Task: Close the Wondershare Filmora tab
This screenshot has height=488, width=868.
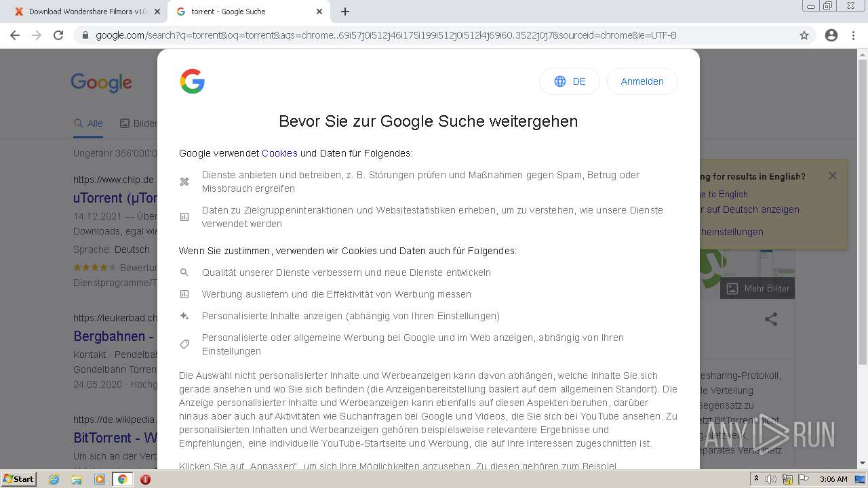Action: [157, 12]
